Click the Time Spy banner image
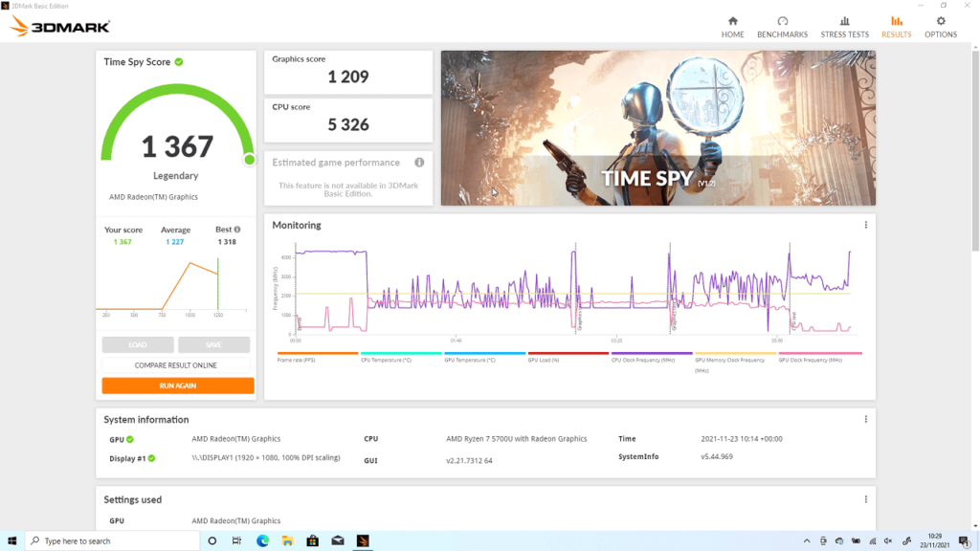Image resolution: width=980 pixels, height=551 pixels. pos(658,128)
